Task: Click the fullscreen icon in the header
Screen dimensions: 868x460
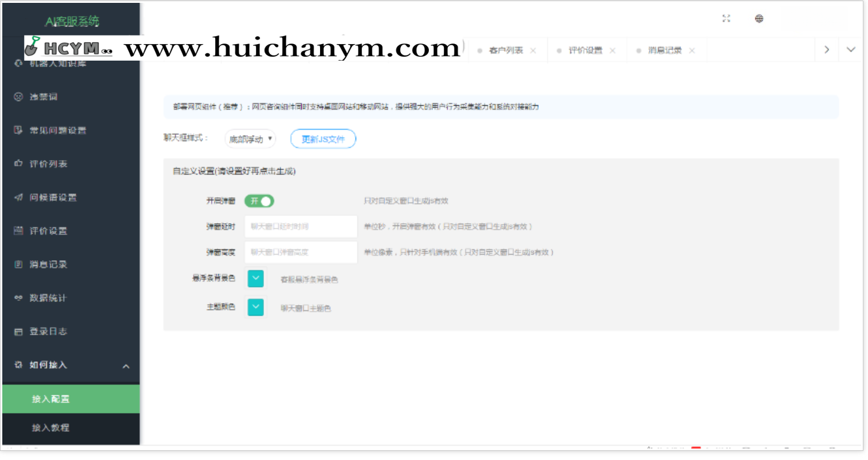Action: click(x=726, y=18)
